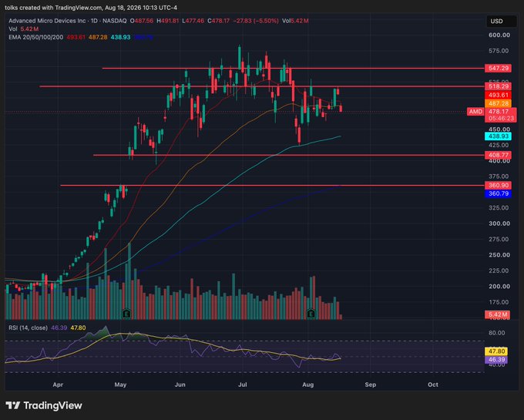Click the cyan 438.93 price-axis tag
This screenshot has width=524, height=420.
(x=498, y=136)
